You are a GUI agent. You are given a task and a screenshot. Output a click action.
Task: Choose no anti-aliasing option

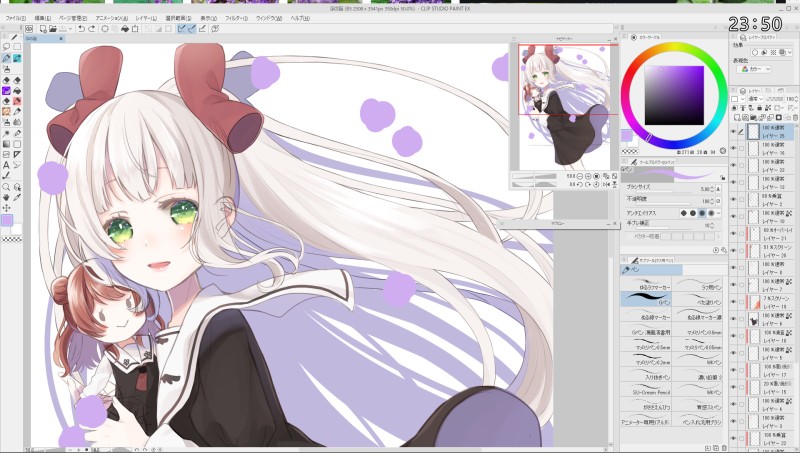[684, 213]
